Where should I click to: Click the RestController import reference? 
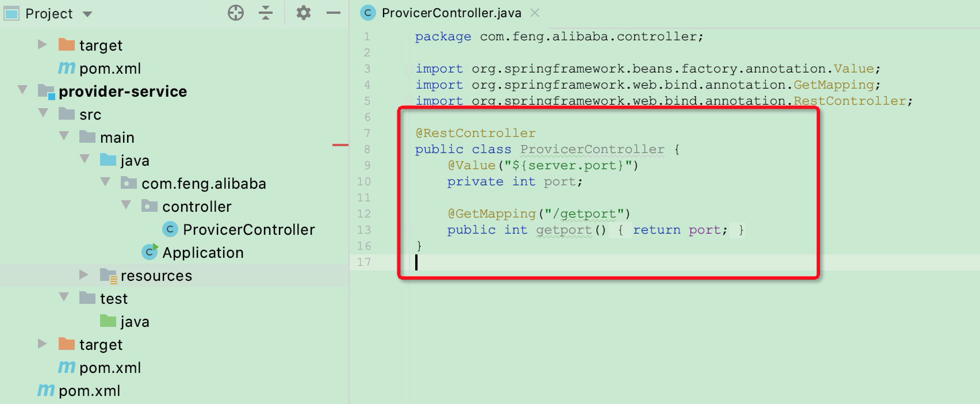click(849, 101)
